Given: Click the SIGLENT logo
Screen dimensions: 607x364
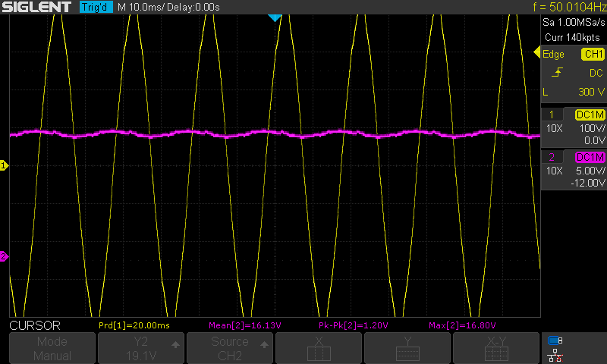Looking at the screenshot, I should [36, 7].
